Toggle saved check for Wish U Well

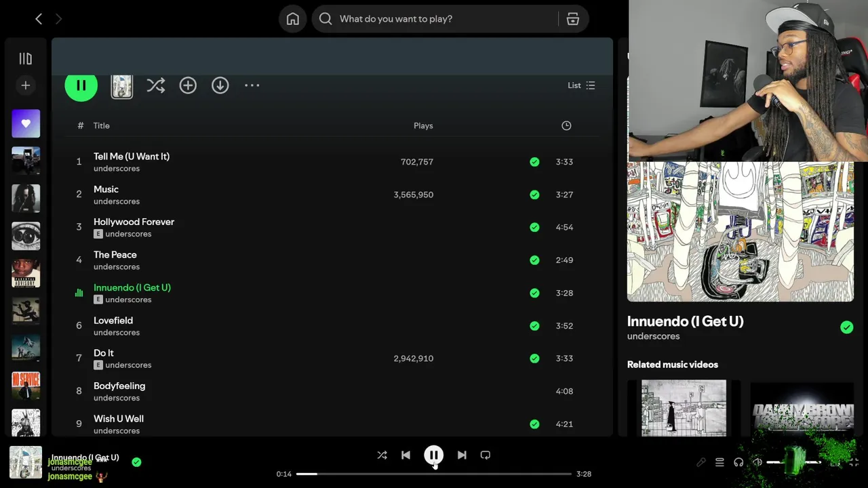534,424
